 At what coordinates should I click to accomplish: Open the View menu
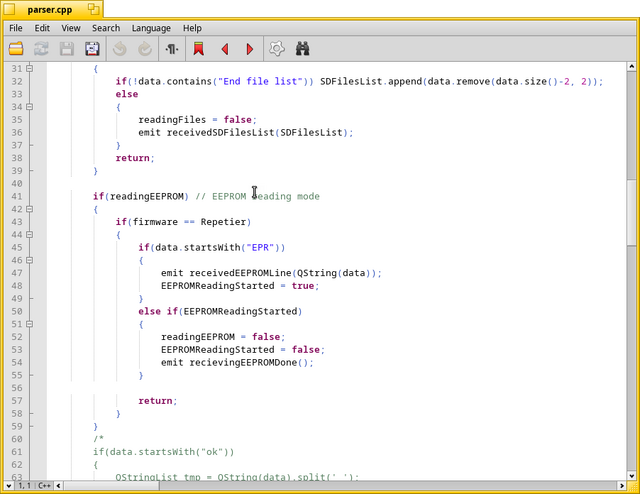(71, 28)
